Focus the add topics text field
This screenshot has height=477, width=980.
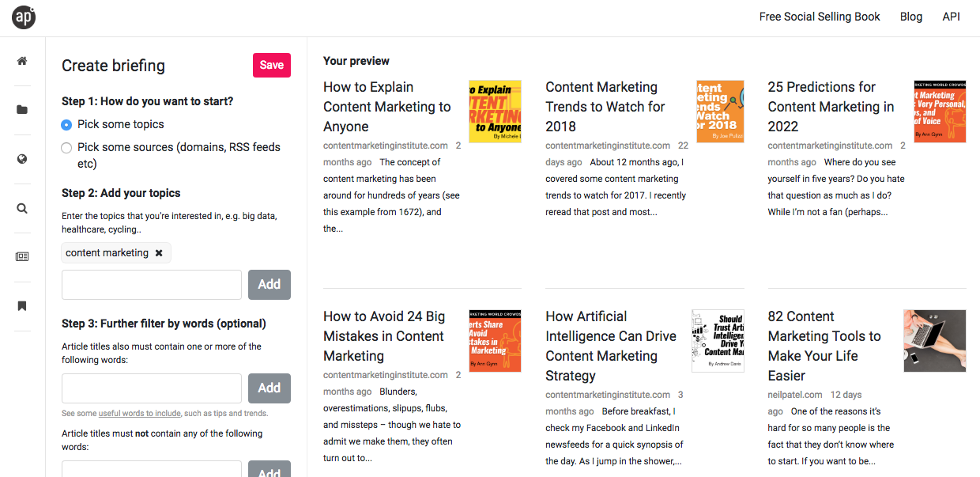[x=152, y=285]
